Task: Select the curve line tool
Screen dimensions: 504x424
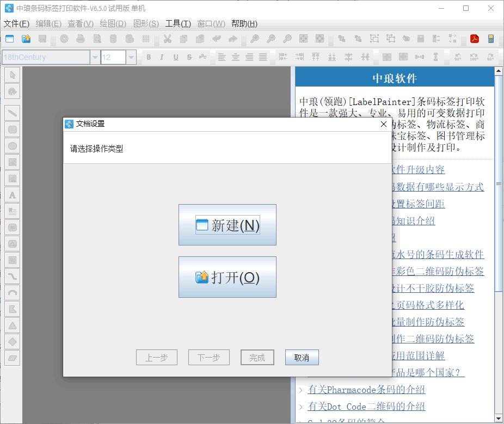Action: [x=13, y=276]
